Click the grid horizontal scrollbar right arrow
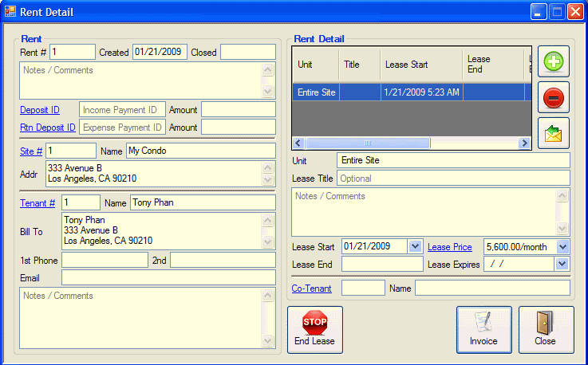This screenshot has height=365, width=588. click(525, 143)
